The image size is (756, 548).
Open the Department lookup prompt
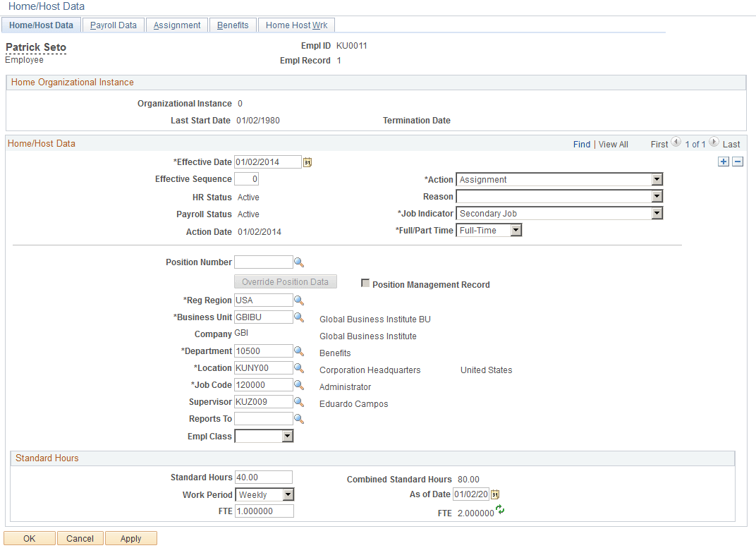click(299, 351)
